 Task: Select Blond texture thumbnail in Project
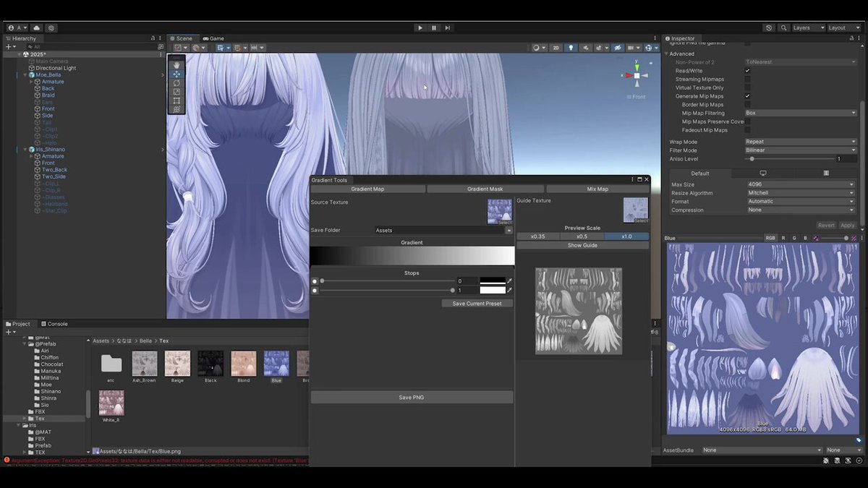click(x=243, y=364)
